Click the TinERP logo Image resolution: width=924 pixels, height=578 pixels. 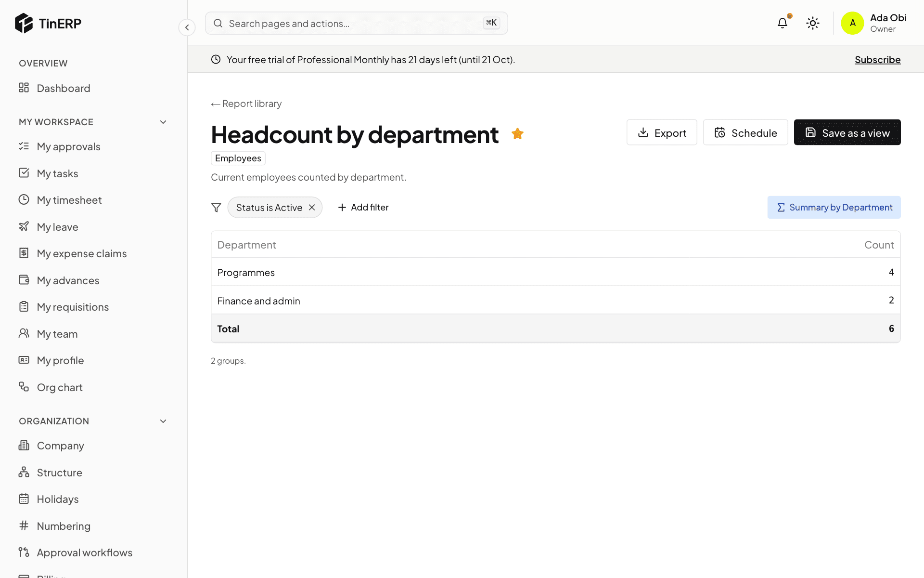pyautogui.click(x=48, y=23)
